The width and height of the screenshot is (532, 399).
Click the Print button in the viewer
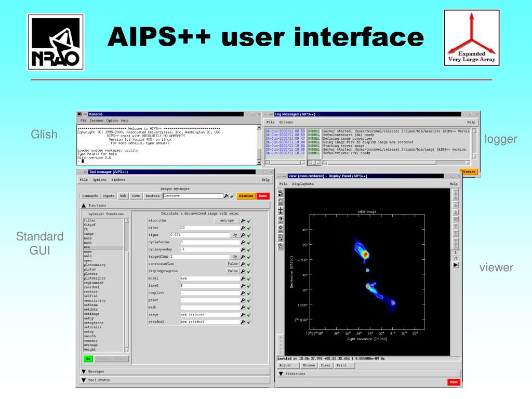point(344,365)
